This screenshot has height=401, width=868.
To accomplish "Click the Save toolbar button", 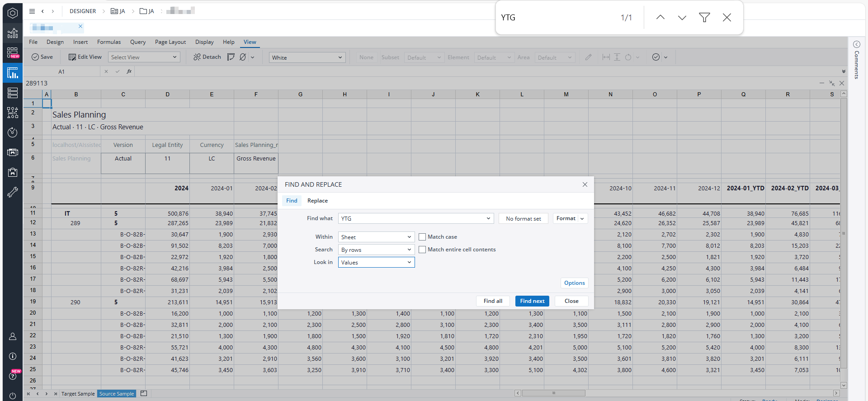I will (42, 57).
